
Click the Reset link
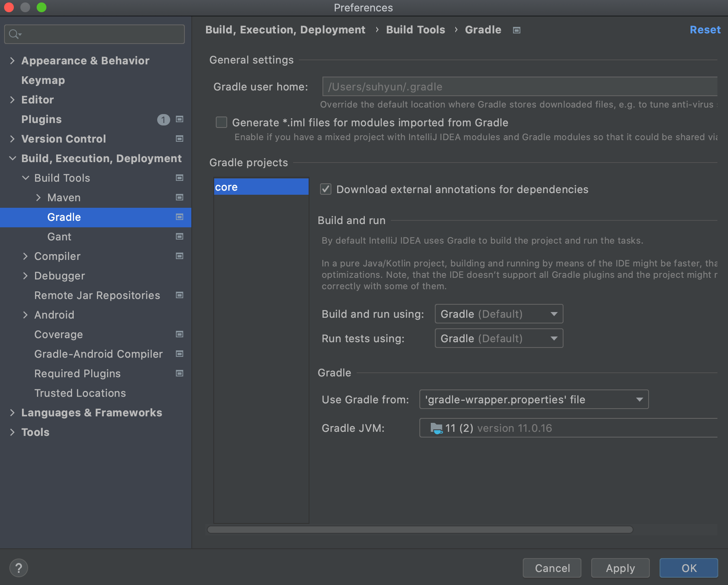705,30
